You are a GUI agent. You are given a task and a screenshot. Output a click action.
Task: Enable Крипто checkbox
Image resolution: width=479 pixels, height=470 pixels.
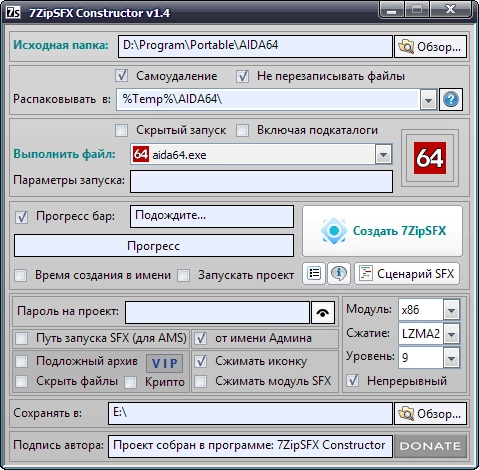130,382
